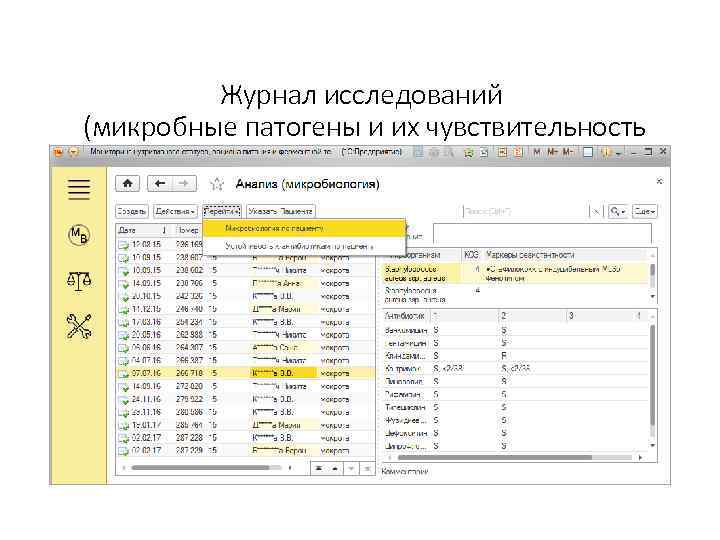
Task: Open the scales icon section in sidebar
Action: [x=79, y=280]
